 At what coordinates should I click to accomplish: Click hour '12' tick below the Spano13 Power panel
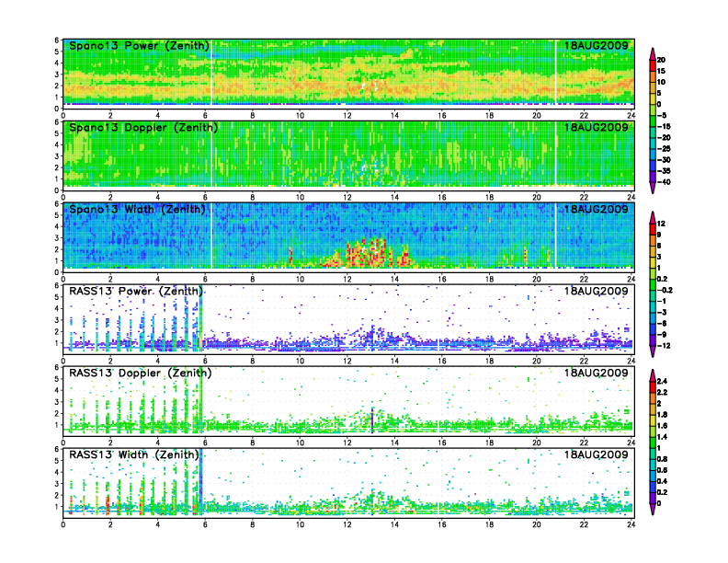pyautogui.click(x=347, y=116)
